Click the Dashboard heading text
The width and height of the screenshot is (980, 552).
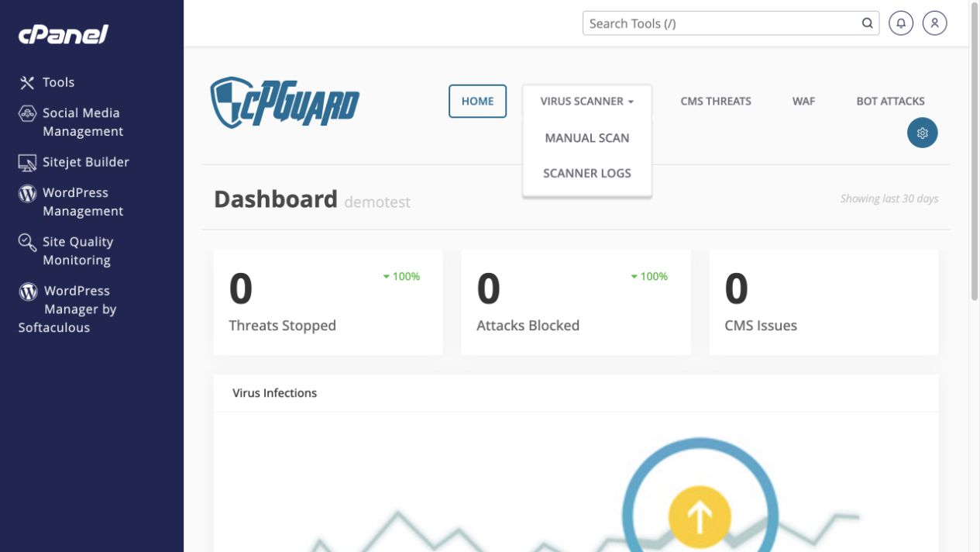coord(276,199)
